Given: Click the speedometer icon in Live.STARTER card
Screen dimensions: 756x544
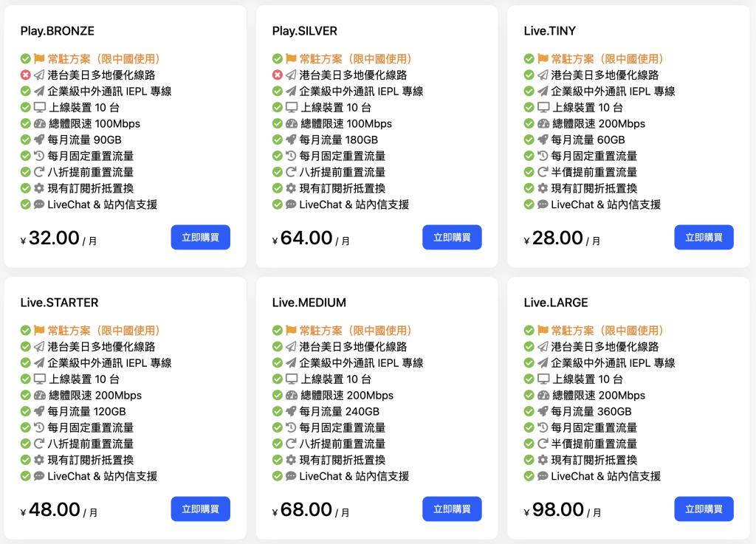Looking at the screenshot, I should pyautogui.click(x=39, y=396).
